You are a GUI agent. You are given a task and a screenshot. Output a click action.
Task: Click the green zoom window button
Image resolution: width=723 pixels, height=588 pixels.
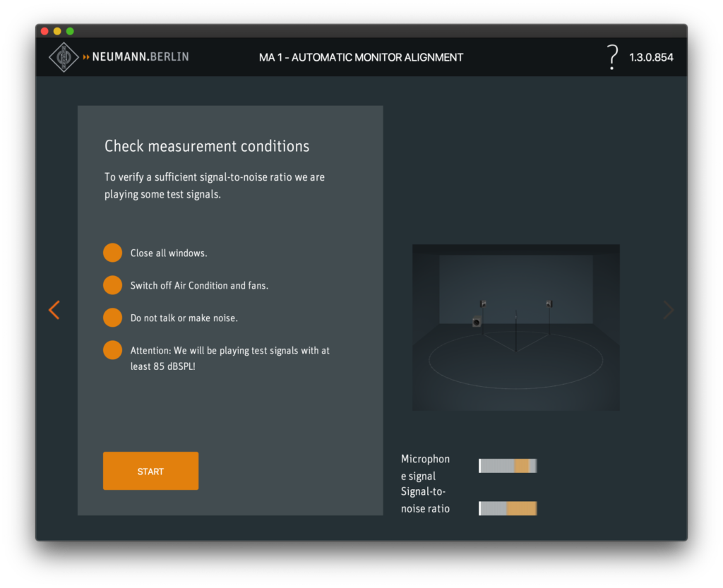point(70,31)
